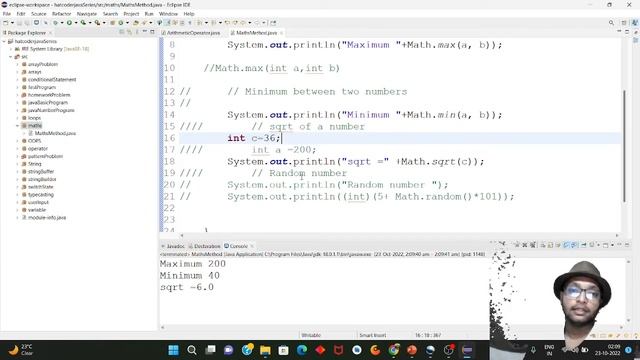640x360 pixels.
Task: Click console horizontal scroll left arrow
Action: coord(162,327)
